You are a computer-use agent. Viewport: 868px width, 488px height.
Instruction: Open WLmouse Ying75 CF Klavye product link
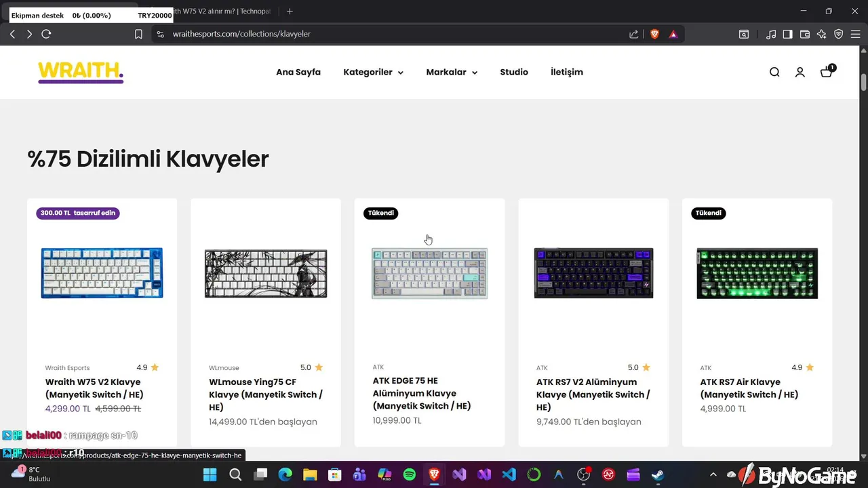pyautogui.click(x=266, y=394)
